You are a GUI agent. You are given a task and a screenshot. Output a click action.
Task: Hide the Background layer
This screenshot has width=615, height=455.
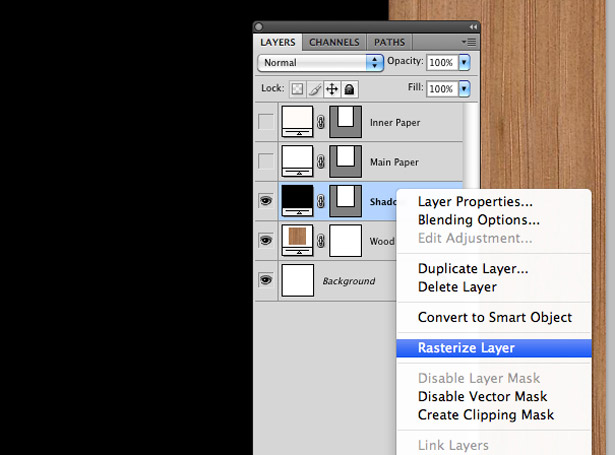pos(266,280)
